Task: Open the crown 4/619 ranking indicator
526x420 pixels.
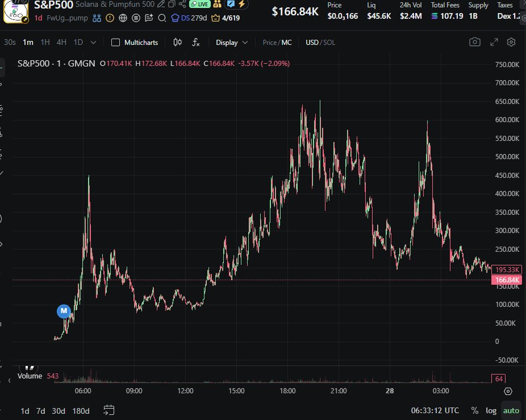Action: point(226,18)
